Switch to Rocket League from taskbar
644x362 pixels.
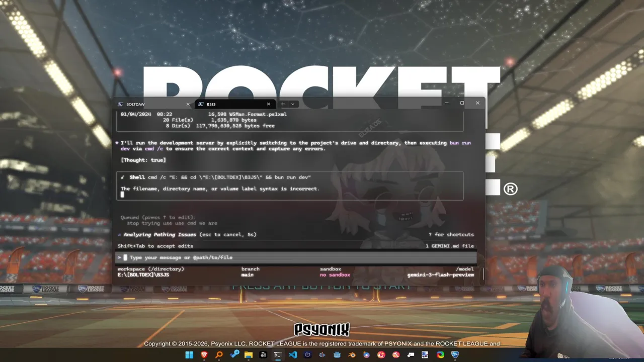tap(455, 355)
